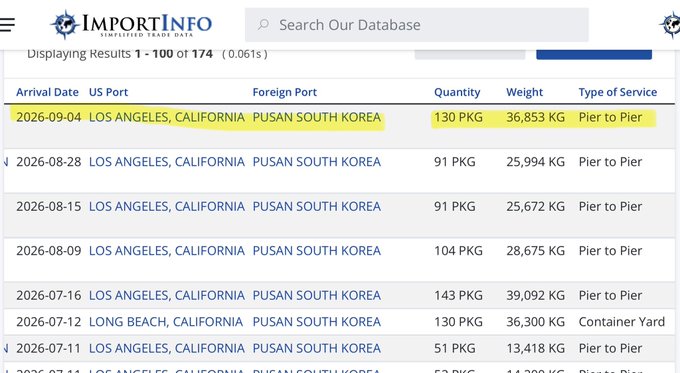Select arrival date 2026-09-04
Viewport: 680px width, 373px height.
49,117
